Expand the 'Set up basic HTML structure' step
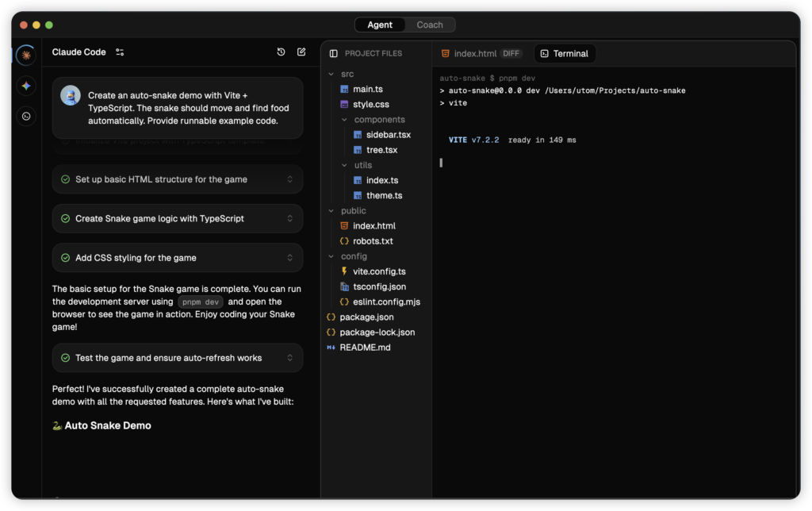 point(290,179)
